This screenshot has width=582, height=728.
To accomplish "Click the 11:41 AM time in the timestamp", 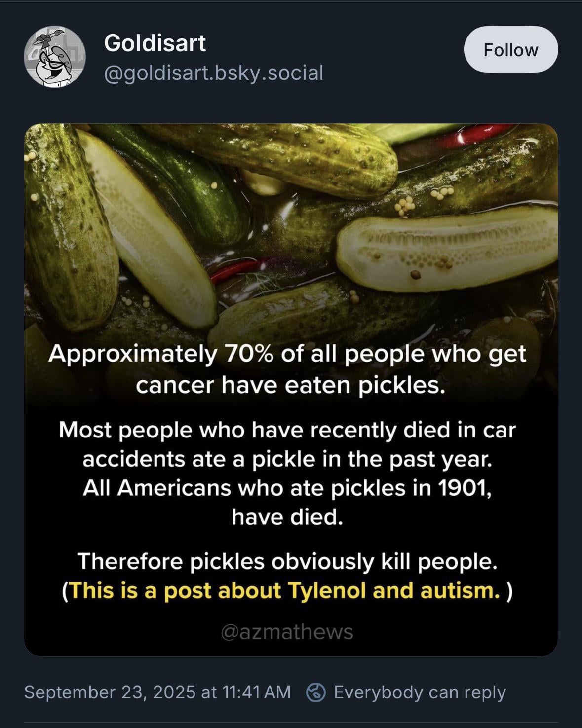I will tap(256, 692).
